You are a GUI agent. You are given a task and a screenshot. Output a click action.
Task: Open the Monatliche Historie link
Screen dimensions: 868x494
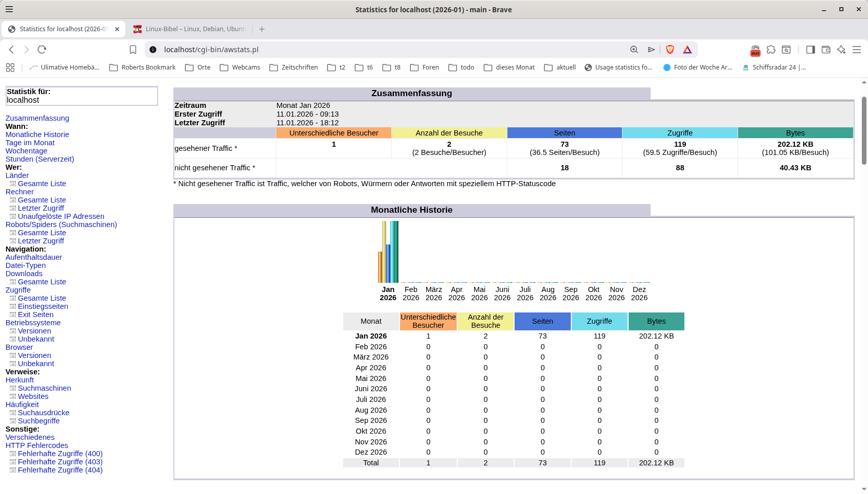37,134
